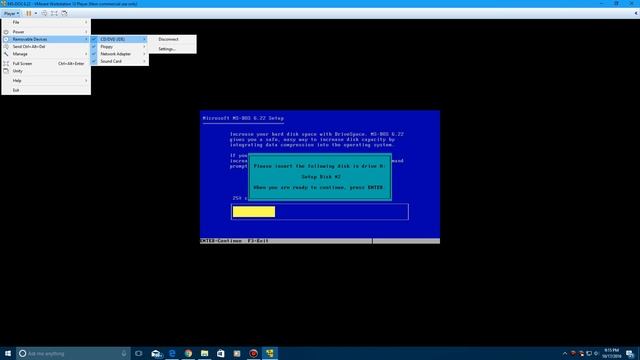Expand the File submenu arrow

(x=86, y=22)
